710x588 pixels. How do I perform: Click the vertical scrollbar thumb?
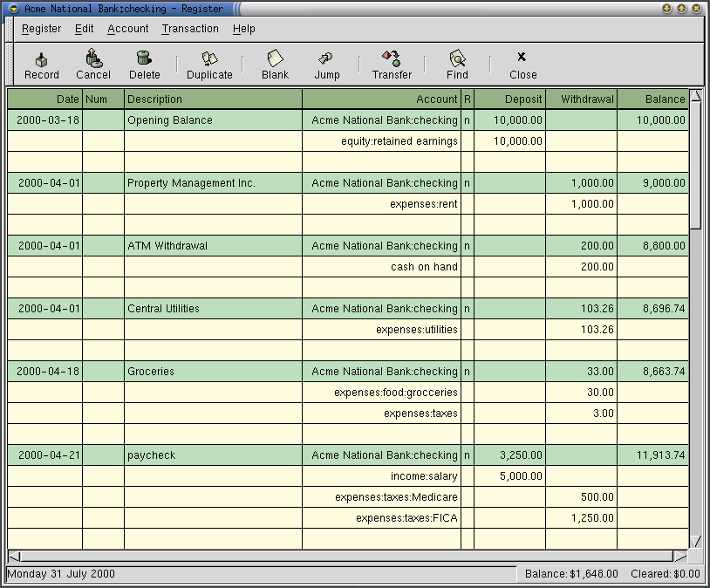pyautogui.click(x=696, y=166)
